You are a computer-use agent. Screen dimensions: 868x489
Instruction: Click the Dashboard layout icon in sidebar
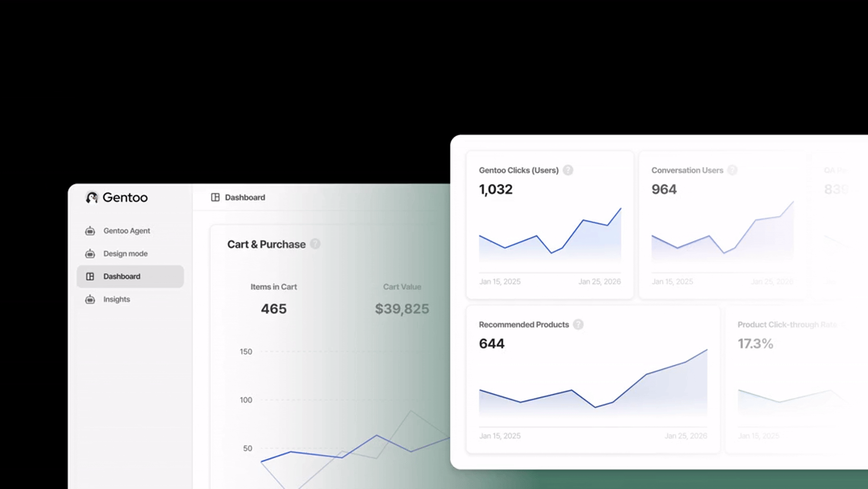pos(90,276)
